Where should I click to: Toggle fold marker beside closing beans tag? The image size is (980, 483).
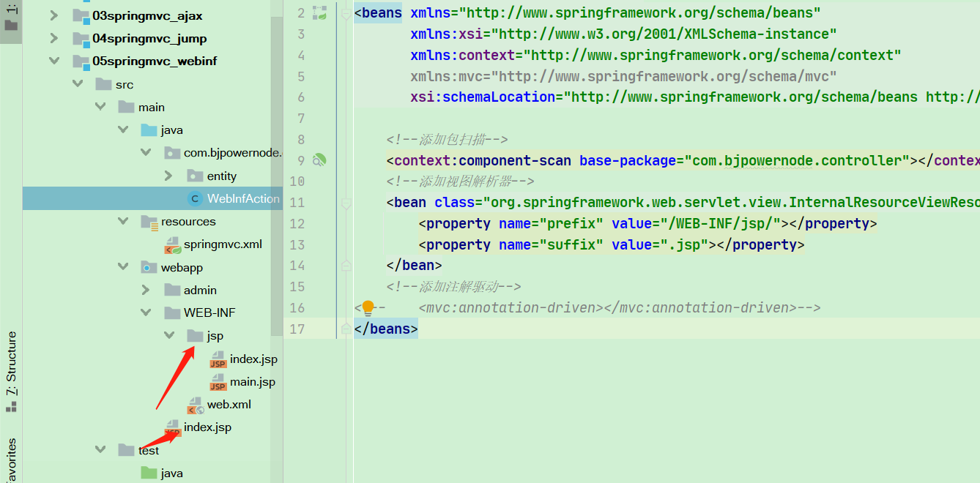(x=345, y=329)
